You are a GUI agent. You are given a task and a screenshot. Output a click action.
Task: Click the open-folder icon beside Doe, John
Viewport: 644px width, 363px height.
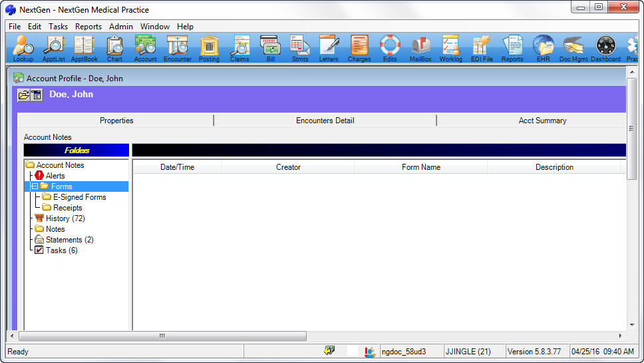24,95
